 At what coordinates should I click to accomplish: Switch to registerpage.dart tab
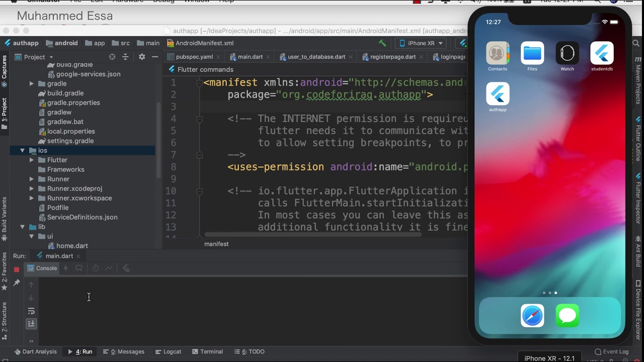click(x=393, y=57)
